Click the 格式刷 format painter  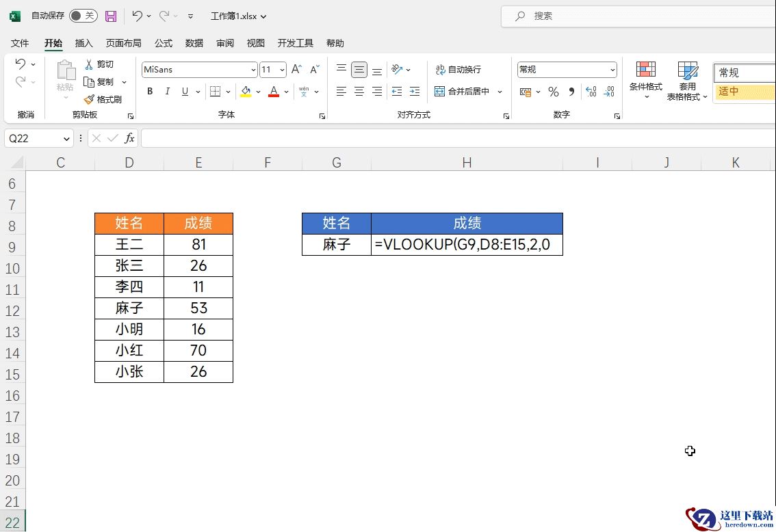point(103,99)
